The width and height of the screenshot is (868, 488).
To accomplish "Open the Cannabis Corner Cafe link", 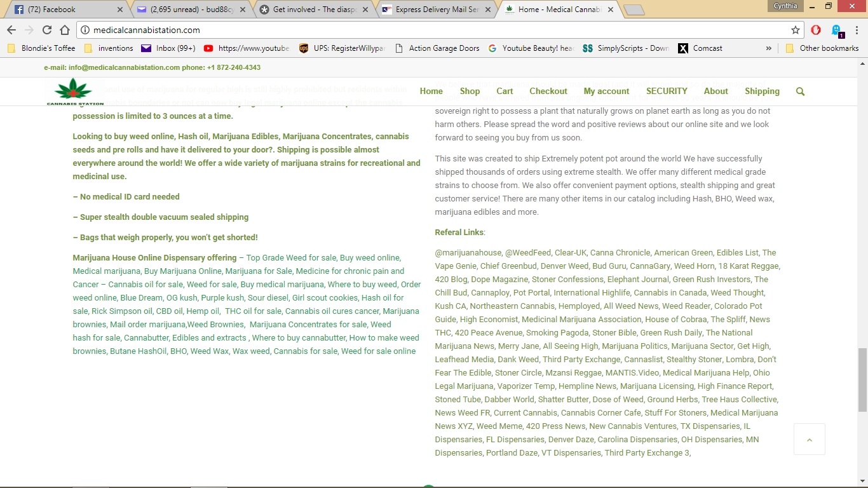I will click(x=601, y=413).
